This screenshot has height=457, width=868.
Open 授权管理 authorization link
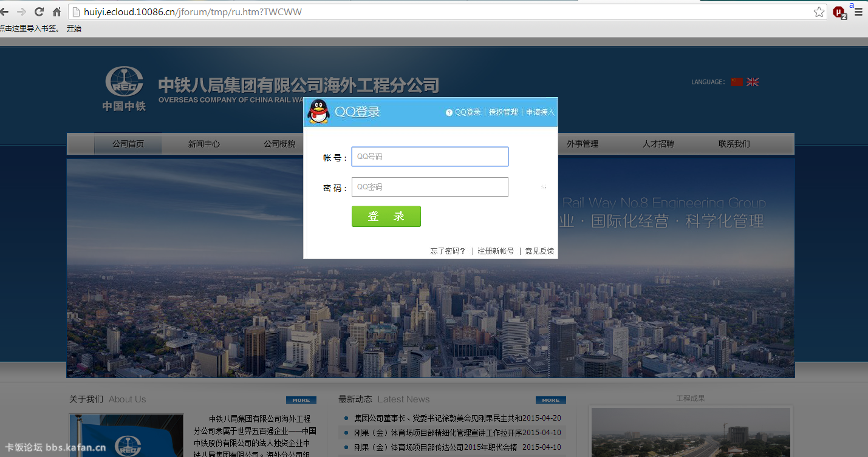(504, 112)
